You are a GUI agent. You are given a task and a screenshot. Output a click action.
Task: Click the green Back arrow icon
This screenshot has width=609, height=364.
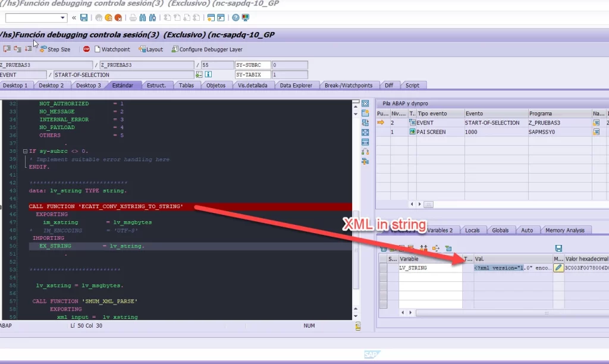tap(99, 17)
